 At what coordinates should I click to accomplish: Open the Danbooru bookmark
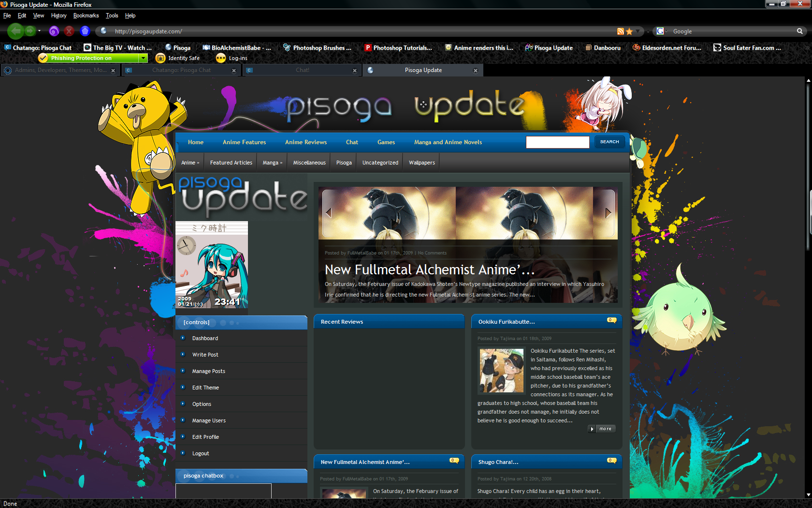point(603,48)
